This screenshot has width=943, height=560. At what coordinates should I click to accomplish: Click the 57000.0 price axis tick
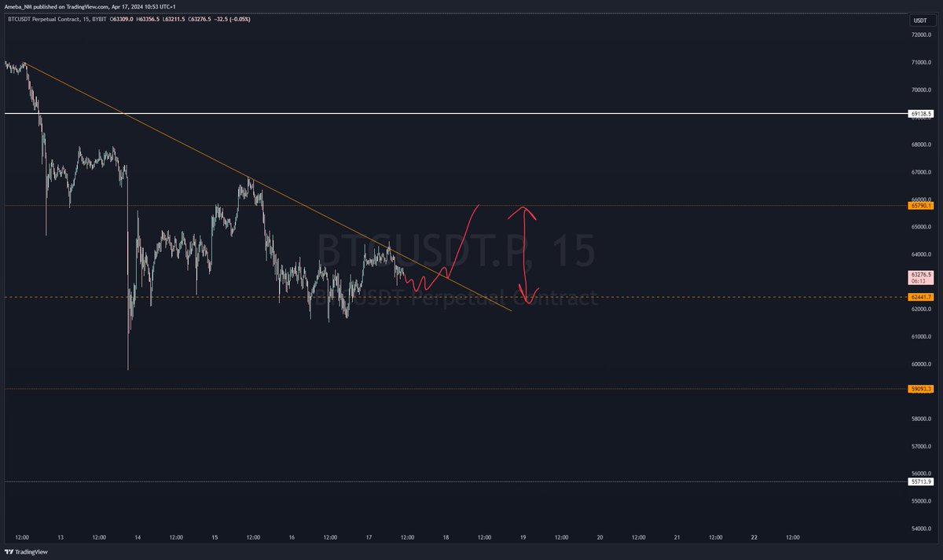point(921,446)
